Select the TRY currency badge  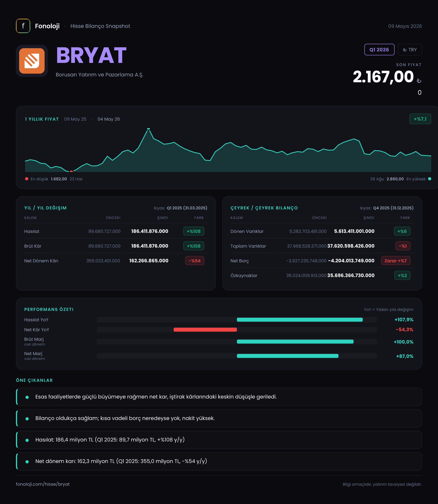click(x=410, y=50)
